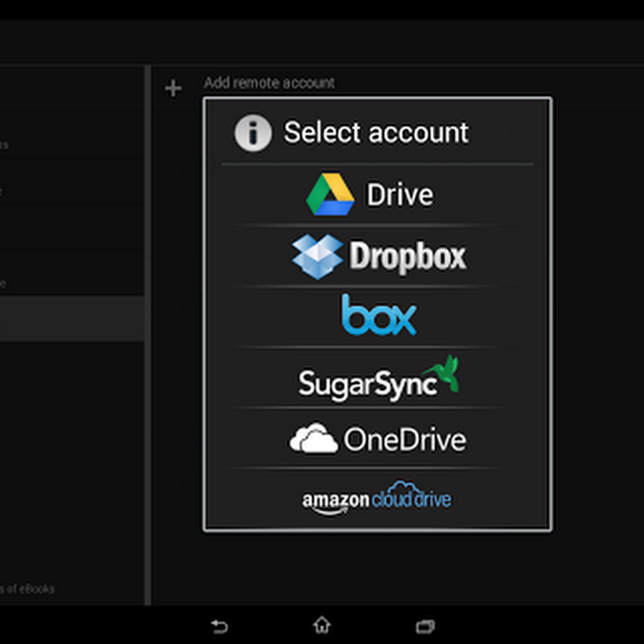Open the Add remote account entry

[270, 83]
